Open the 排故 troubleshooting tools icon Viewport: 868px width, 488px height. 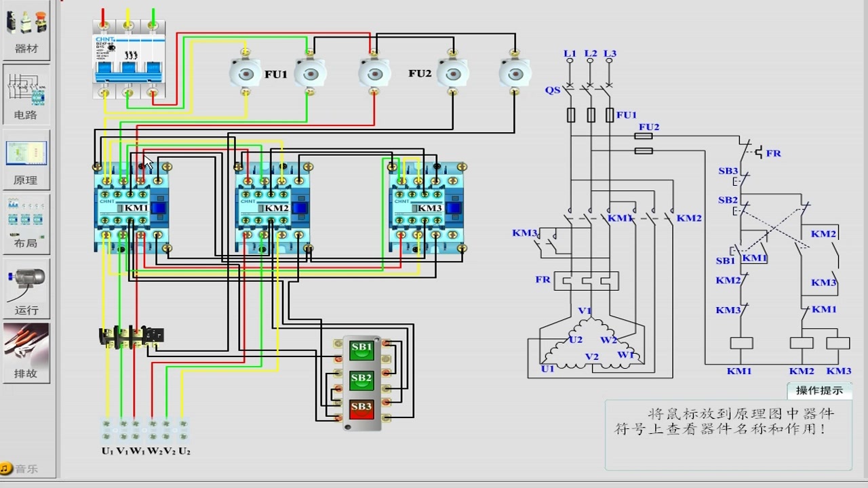click(26, 352)
